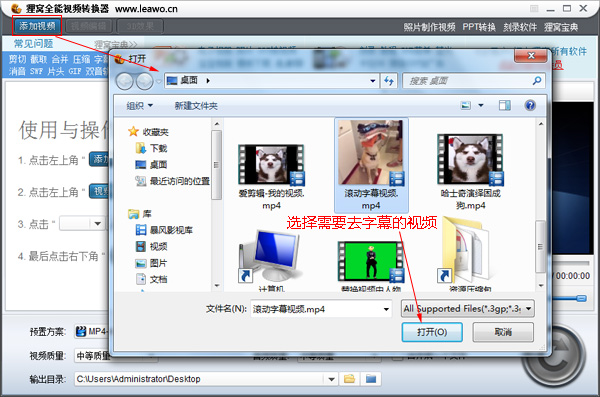Click the yellow browse folder icon
The height and width of the screenshot is (397, 600).
(349, 379)
